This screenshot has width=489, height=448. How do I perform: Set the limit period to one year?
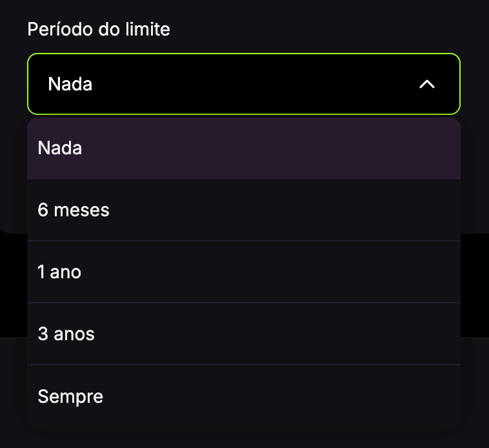tap(244, 272)
